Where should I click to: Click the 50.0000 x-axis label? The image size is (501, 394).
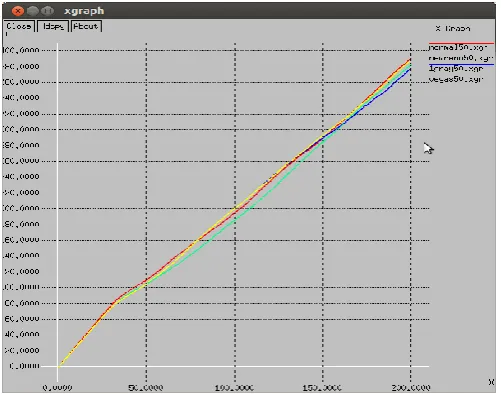[146, 388]
